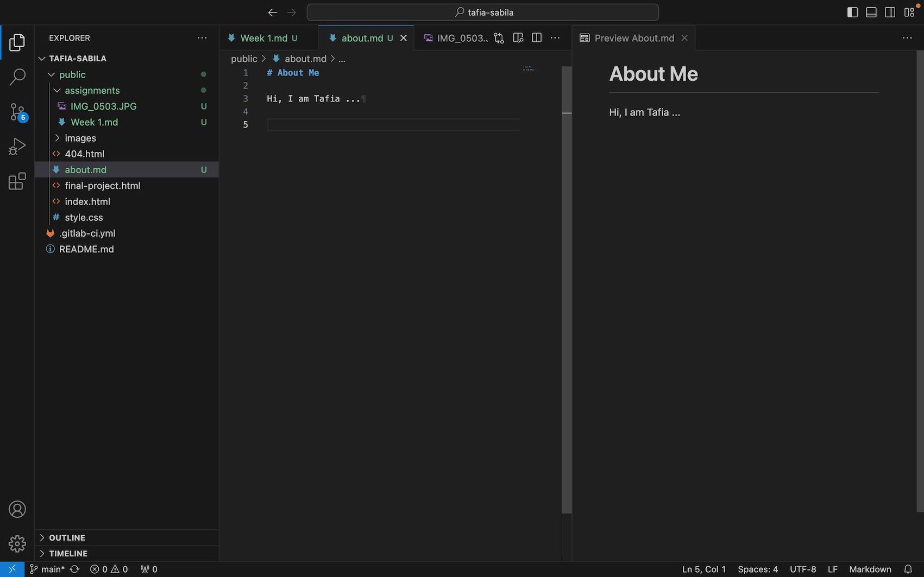The height and width of the screenshot is (577, 924).
Task: Open .gitlab-ci.yml file
Action: point(127,233)
